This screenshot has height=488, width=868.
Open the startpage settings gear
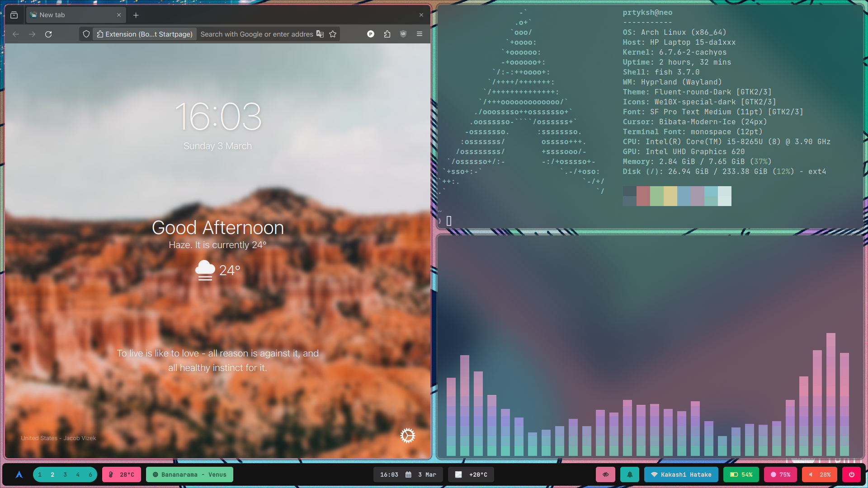pos(407,436)
